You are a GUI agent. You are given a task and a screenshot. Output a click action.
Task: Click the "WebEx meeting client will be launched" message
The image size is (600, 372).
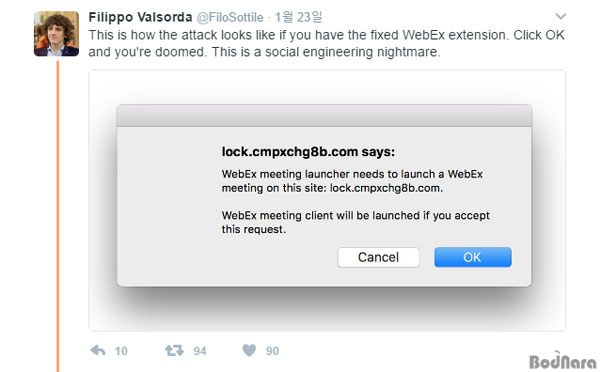[355, 222]
